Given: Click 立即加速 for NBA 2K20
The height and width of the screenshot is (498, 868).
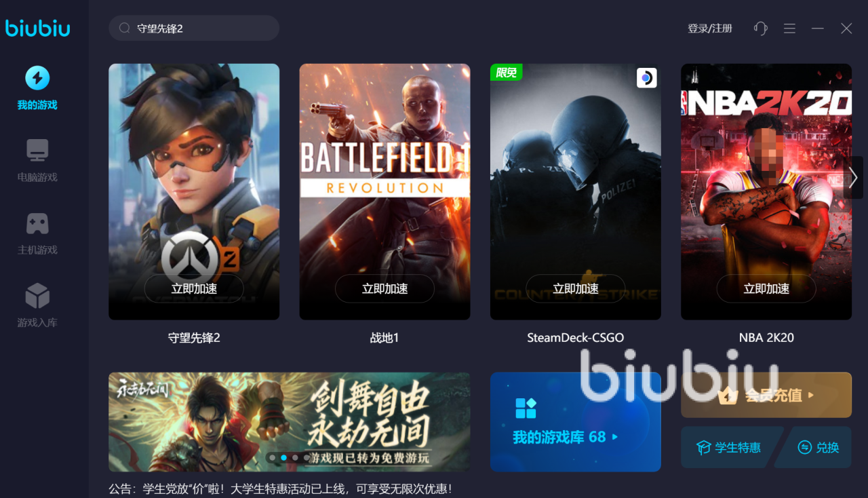Looking at the screenshot, I should [766, 288].
